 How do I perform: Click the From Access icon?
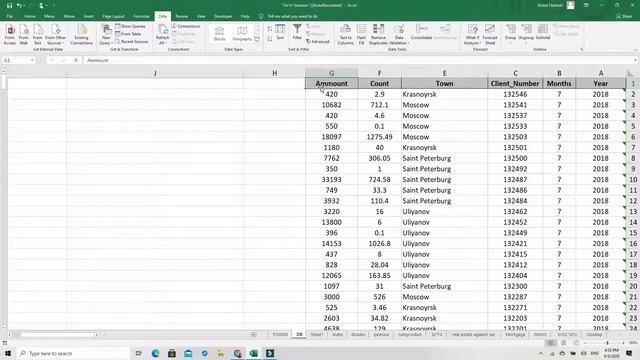[10, 34]
